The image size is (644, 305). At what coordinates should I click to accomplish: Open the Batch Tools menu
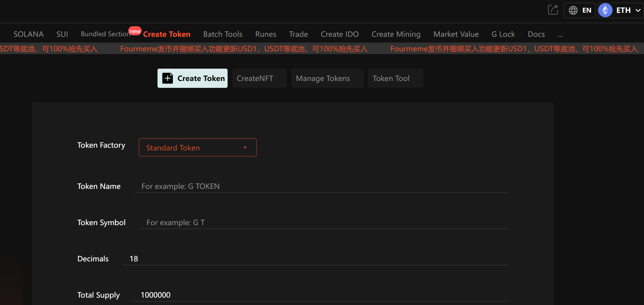point(223,34)
